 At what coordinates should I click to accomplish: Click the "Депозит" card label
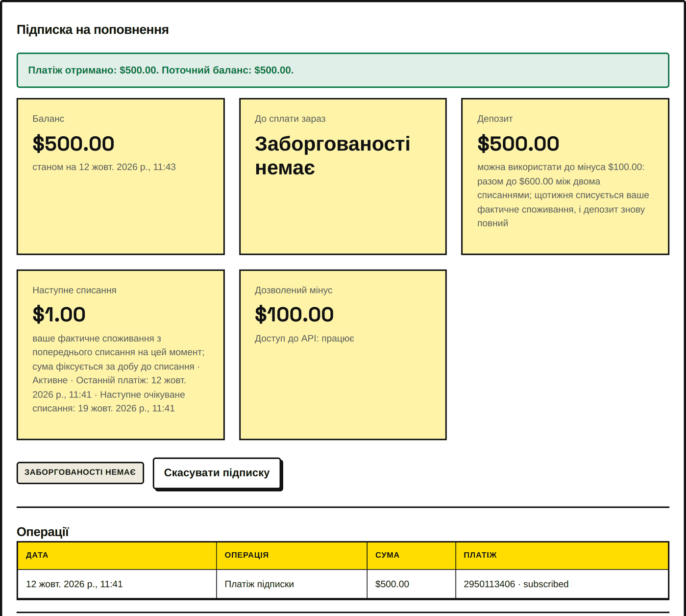tap(495, 119)
